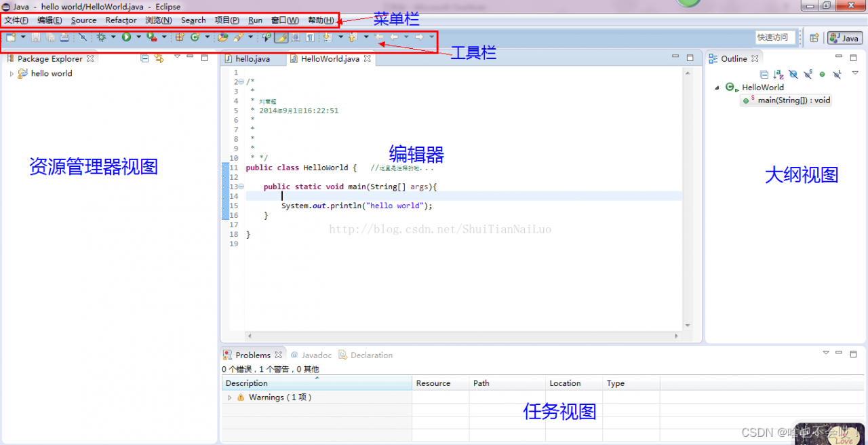Screen dimensions: 868x445
Task: Open the Debug configurations dropdown arrow
Action: tap(113, 37)
